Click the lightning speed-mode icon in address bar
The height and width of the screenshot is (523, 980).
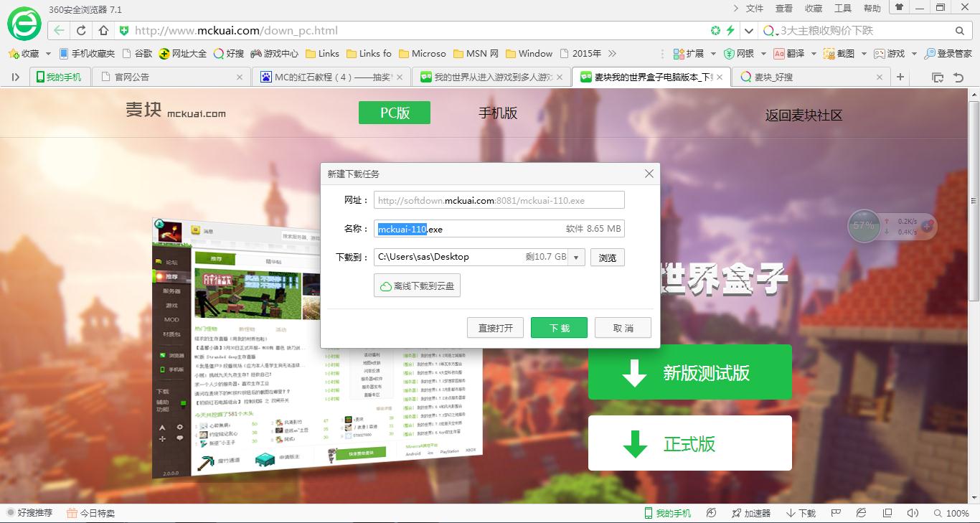click(x=731, y=31)
